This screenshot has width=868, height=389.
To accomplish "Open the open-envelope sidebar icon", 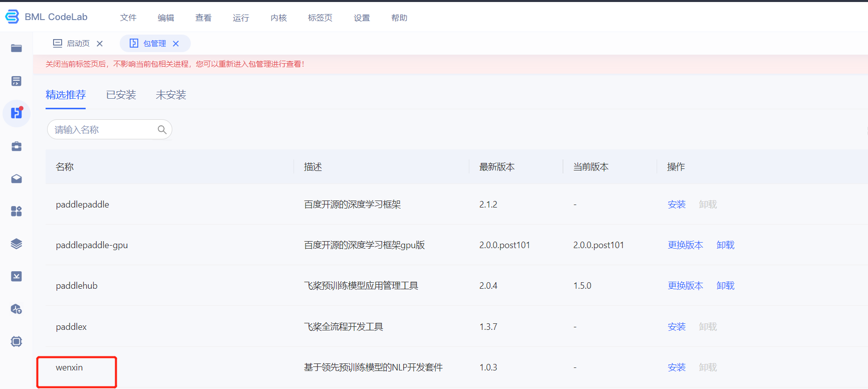I will pos(17,179).
